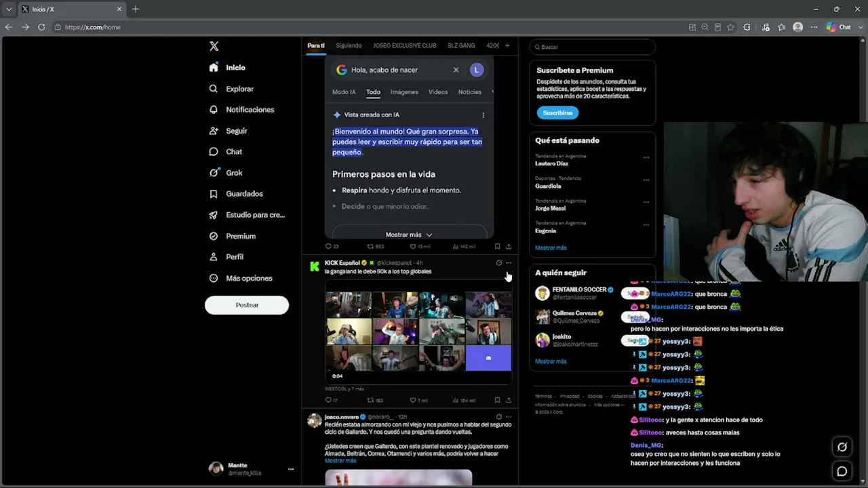Open options dots for Eugenia trend
The image size is (868, 488).
pos(646,225)
